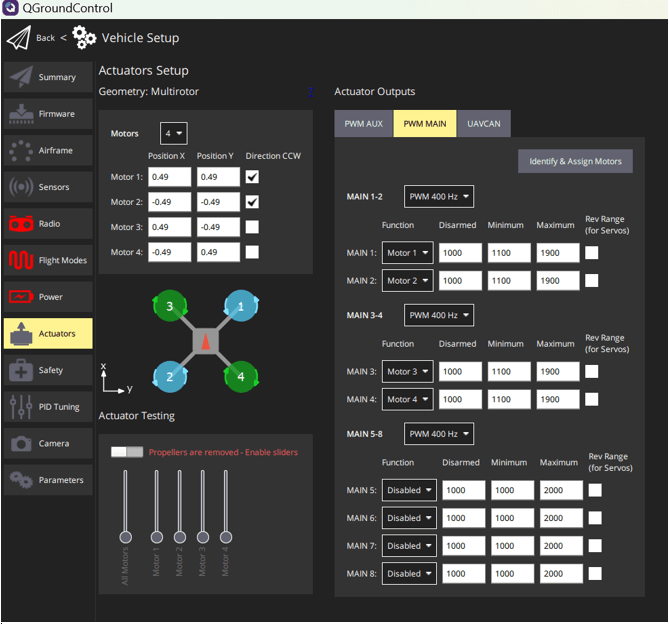Viewport: 669px width, 624px height.
Task: Open the Sensors calibration icon
Action: tap(21, 187)
